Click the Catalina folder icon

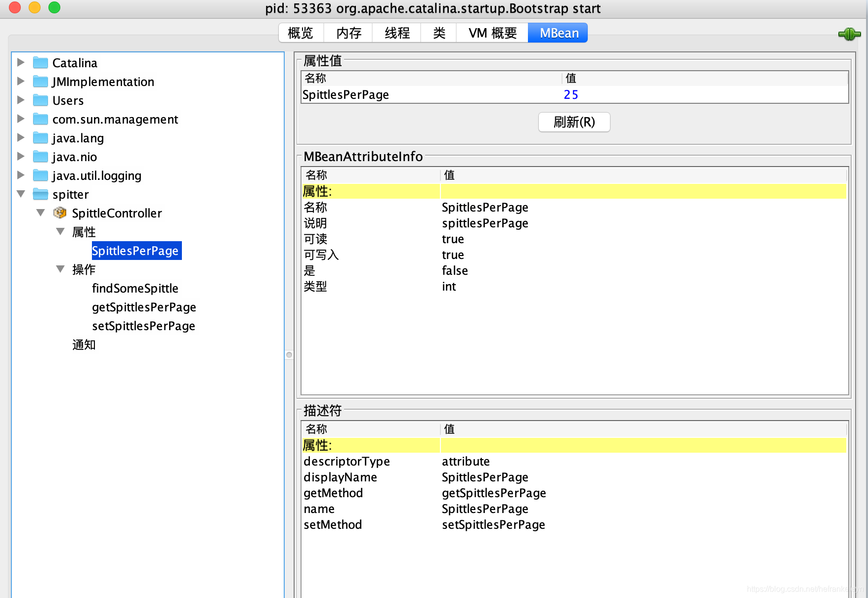click(x=41, y=63)
